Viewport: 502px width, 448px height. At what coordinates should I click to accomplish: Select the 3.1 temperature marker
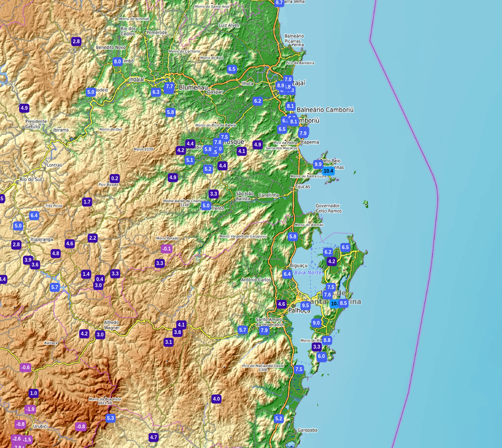tap(168, 342)
